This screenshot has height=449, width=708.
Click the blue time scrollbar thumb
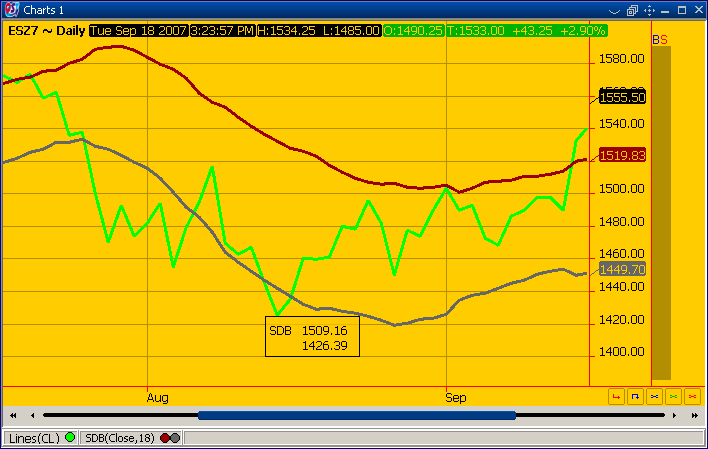tap(357, 415)
